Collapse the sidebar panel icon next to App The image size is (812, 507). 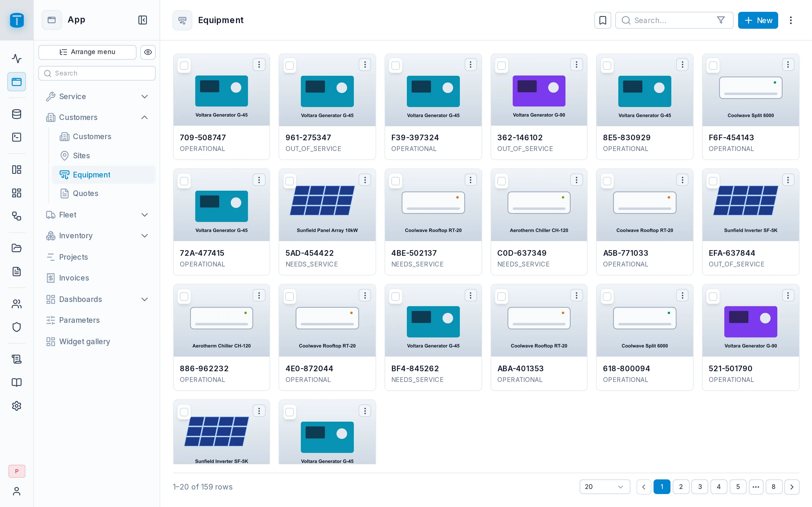143,20
